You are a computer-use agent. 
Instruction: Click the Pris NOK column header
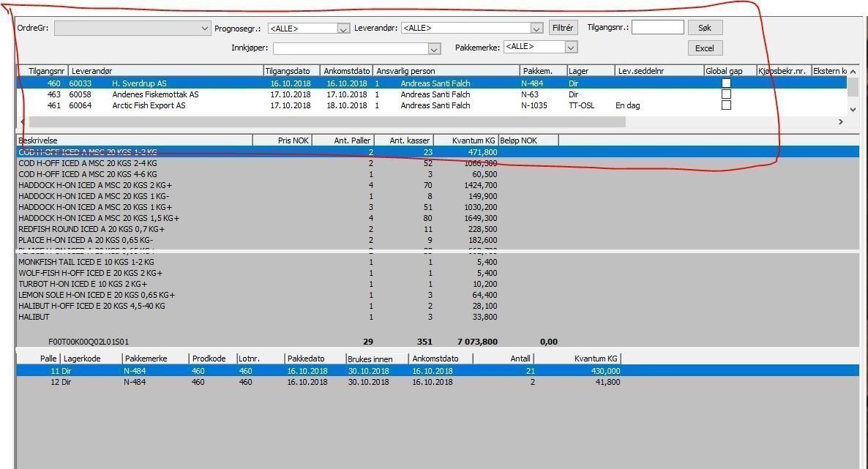coord(283,140)
